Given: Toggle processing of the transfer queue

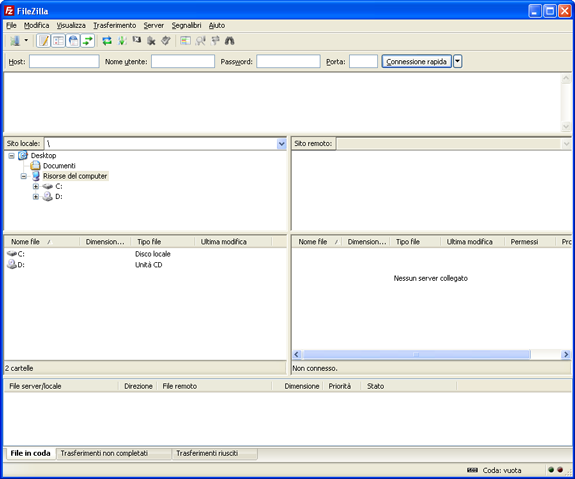Looking at the screenshot, I should pos(122,41).
